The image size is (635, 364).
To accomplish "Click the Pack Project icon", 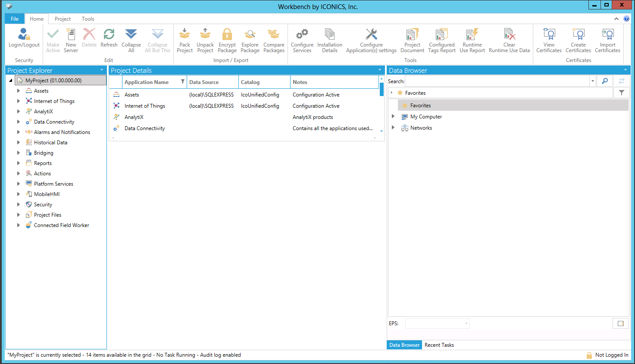I will tap(185, 35).
